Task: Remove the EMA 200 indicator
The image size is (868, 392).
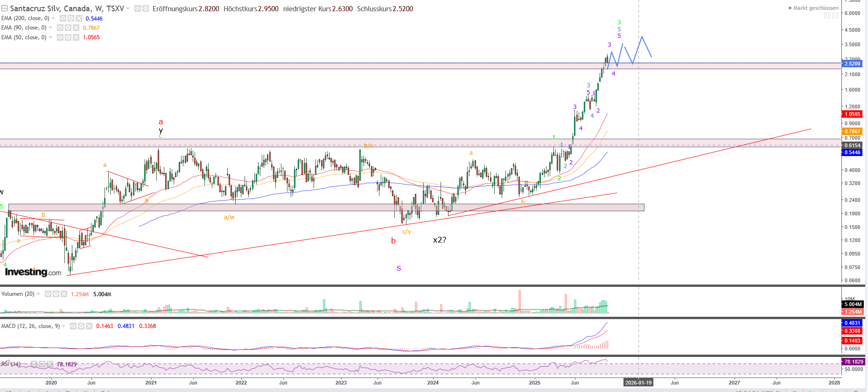Action: (x=78, y=18)
